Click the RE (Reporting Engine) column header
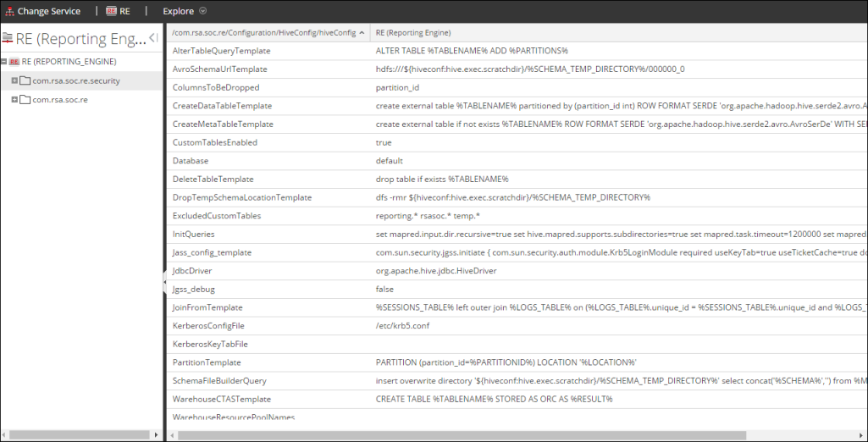The image size is (868, 442). pos(413,33)
